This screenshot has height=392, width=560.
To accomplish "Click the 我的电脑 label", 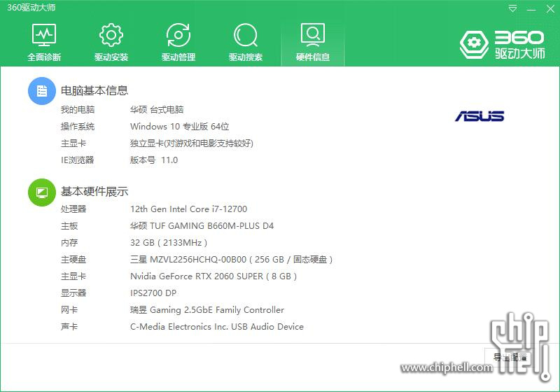I will (78, 110).
